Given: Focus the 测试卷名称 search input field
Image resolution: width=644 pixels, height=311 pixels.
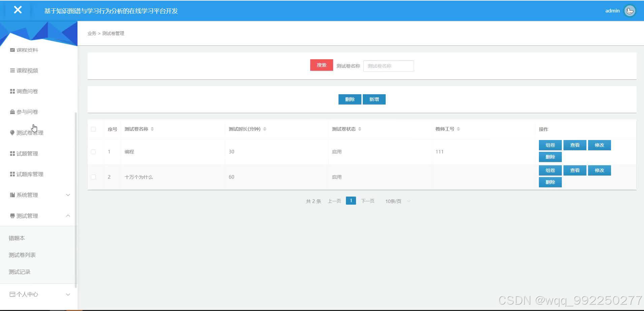Looking at the screenshot, I should coord(388,66).
